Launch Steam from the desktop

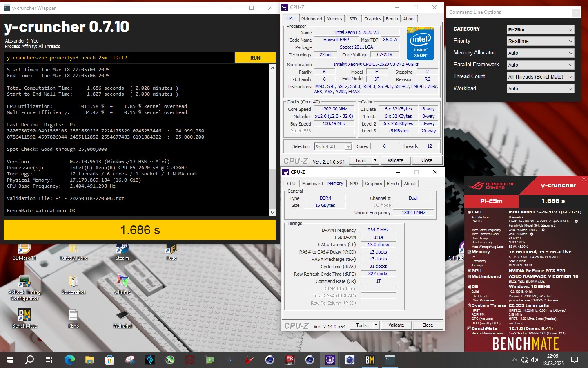pos(122,251)
